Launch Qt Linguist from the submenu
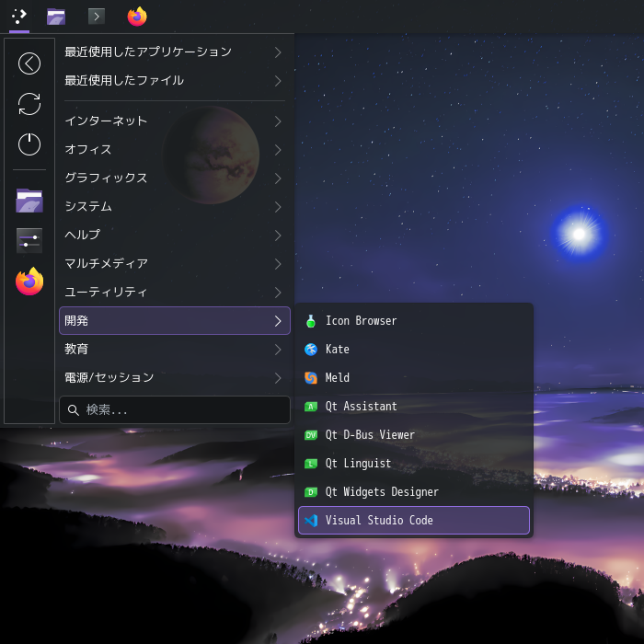Image resolution: width=644 pixels, height=644 pixels. [x=414, y=464]
